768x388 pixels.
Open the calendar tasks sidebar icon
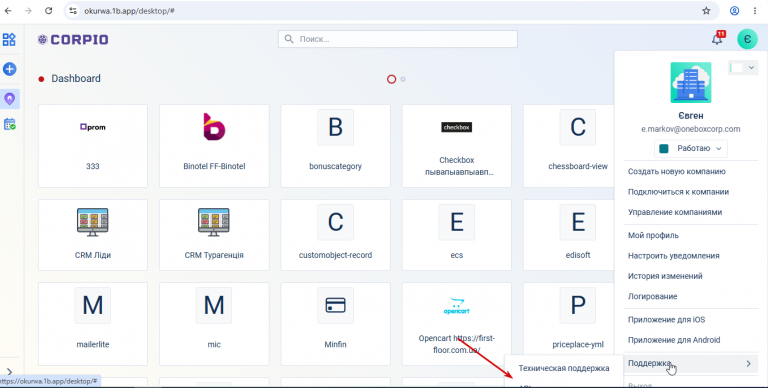coord(9,124)
